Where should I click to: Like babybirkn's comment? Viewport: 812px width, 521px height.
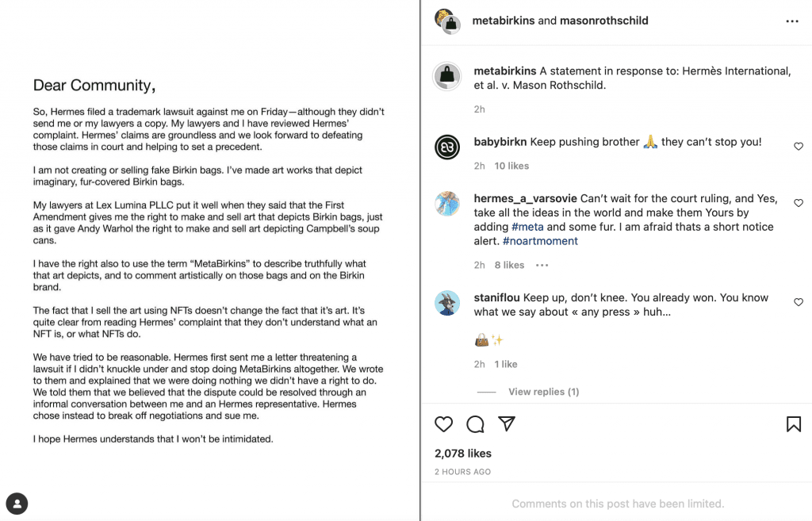click(x=799, y=147)
